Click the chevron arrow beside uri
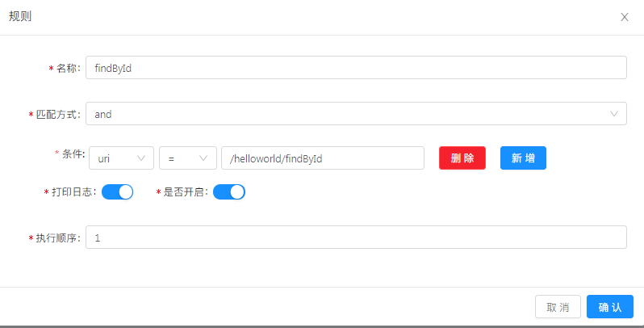The height and width of the screenshot is (328, 644). click(141, 158)
